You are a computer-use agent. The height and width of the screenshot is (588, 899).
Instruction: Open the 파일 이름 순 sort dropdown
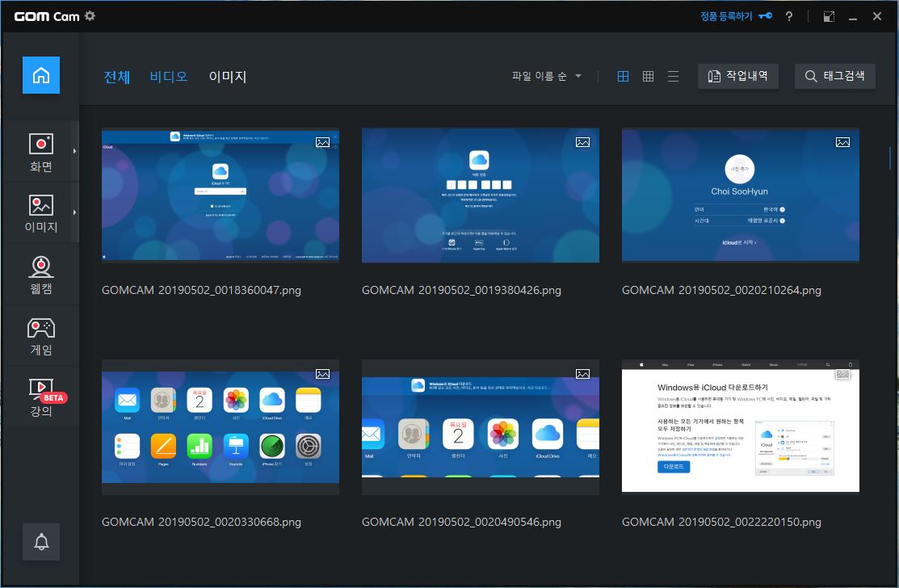546,76
